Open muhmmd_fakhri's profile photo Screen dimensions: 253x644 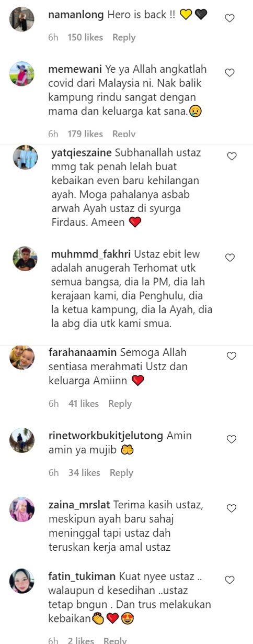25,259
